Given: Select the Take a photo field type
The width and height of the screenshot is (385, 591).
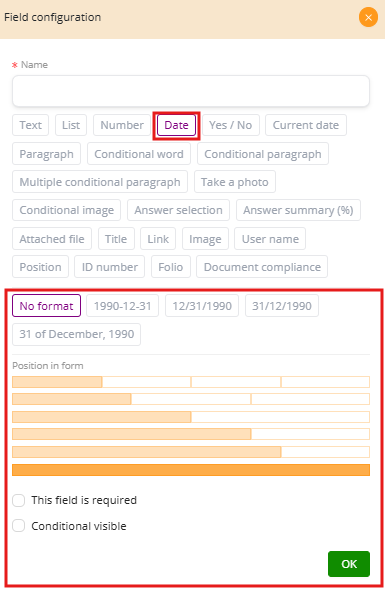Looking at the screenshot, I should click(235, 182).
